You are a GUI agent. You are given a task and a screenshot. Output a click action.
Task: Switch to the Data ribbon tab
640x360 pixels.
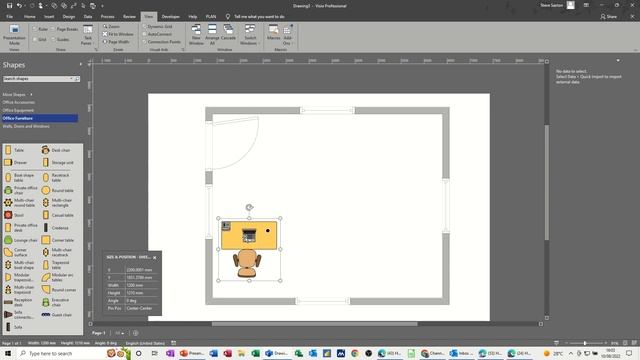[x=88, y=17]
